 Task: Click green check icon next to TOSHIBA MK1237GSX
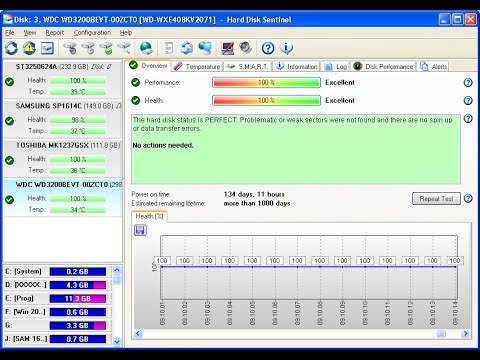[10, 160]
